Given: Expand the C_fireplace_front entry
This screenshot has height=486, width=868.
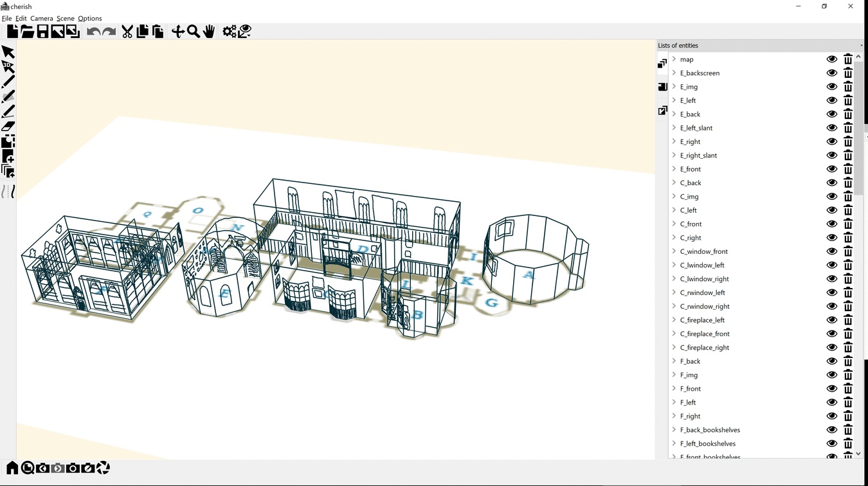Looking at the screenshot, I should coord(674,334).
